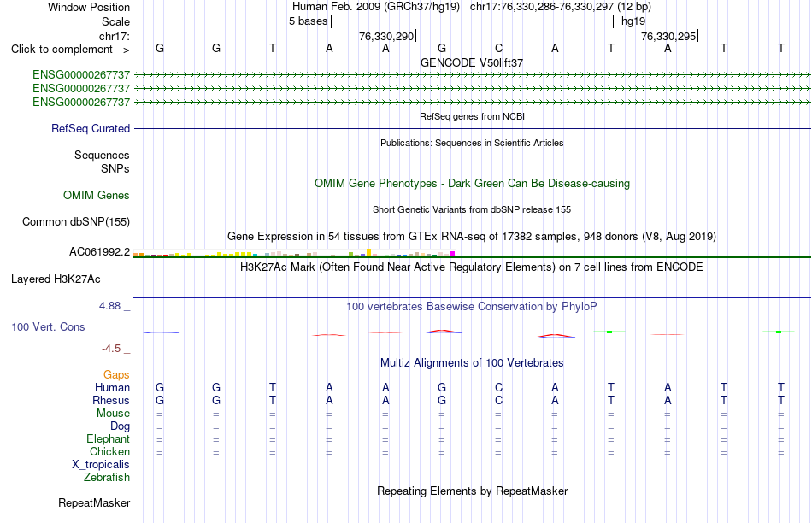Open the GENCODE V50lift37 track title

[x=472, y=62]
